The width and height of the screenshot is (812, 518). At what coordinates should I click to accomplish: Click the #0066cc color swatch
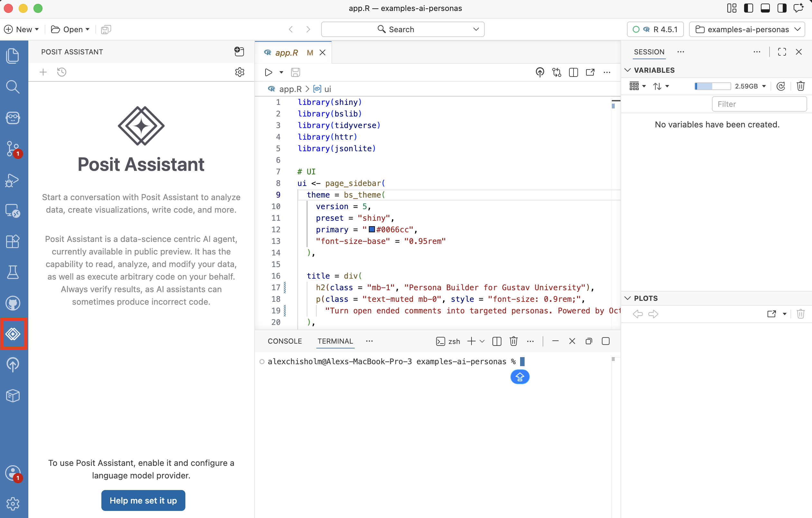[372, 229]
